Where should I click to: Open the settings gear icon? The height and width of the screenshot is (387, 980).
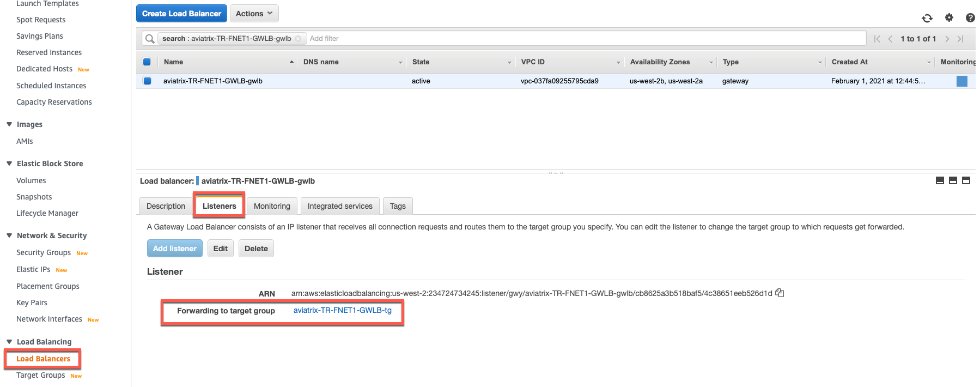click(x=949, y=17)
